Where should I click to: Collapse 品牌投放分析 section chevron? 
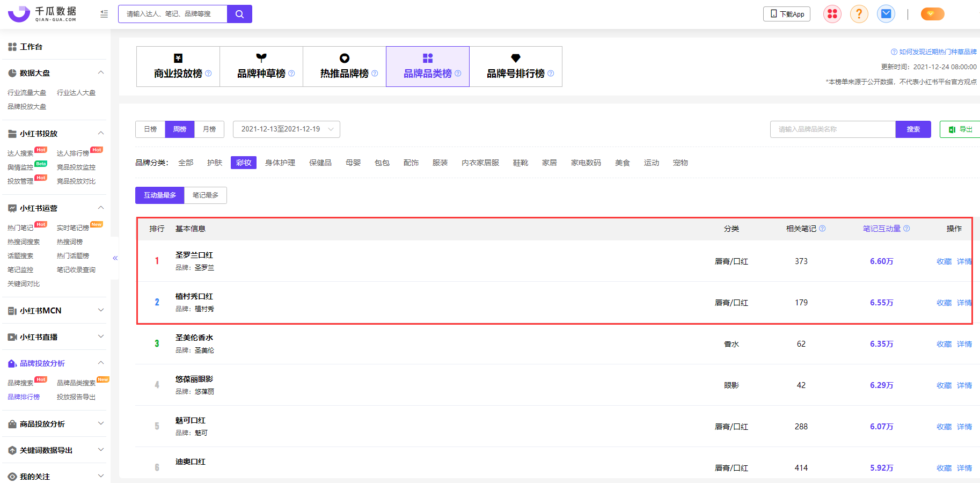[x=101, y=363]
